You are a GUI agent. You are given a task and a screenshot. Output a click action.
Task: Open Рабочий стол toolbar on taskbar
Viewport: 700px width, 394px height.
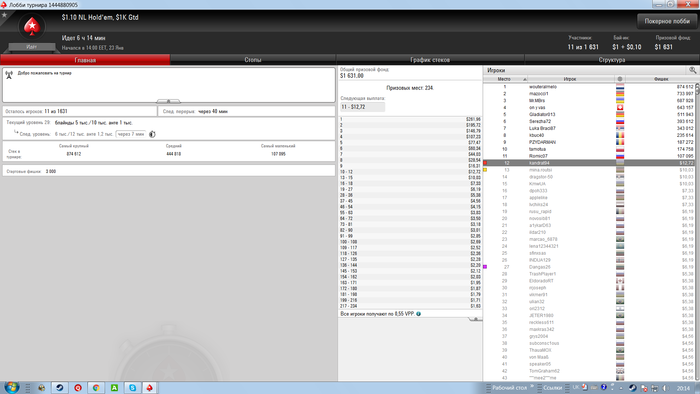click(509, 388)
